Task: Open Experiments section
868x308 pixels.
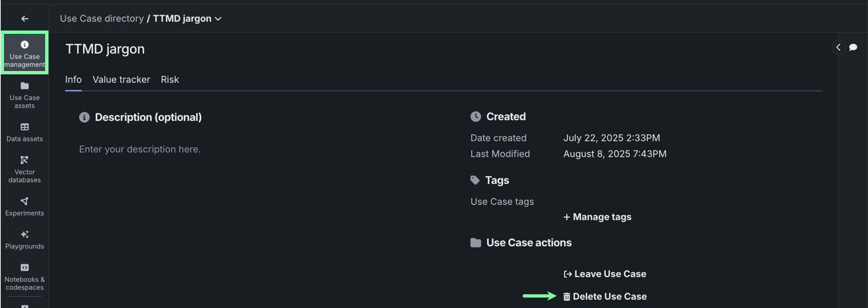Action: [25, 206]
